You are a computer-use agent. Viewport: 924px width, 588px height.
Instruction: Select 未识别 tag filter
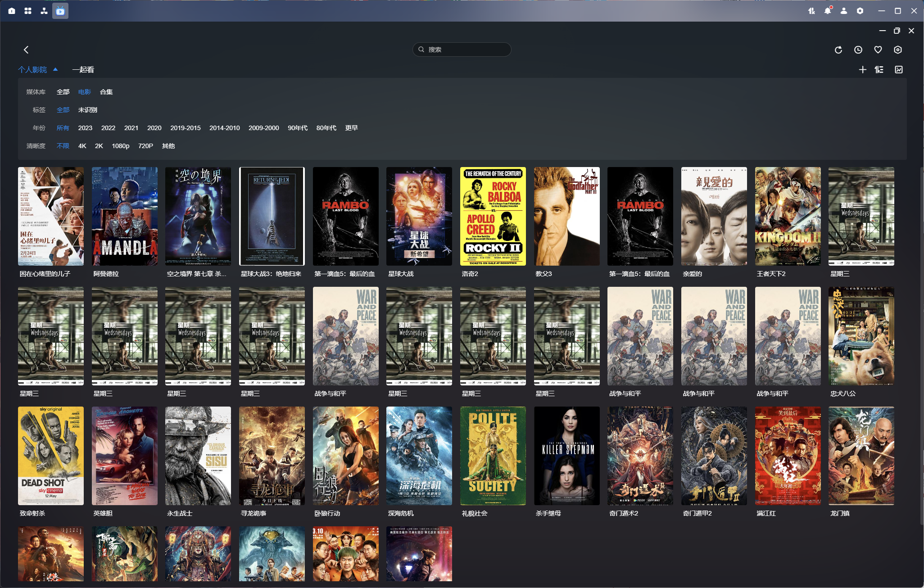point(88,110)
